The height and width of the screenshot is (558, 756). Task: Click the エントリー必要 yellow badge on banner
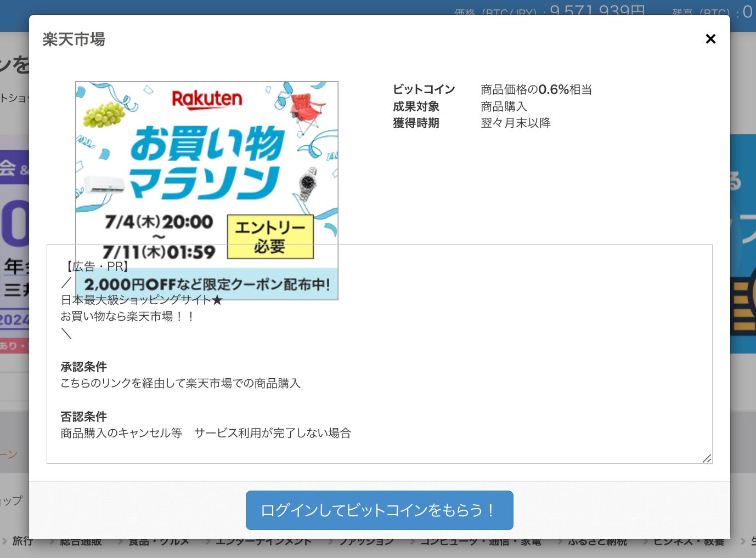270,237
